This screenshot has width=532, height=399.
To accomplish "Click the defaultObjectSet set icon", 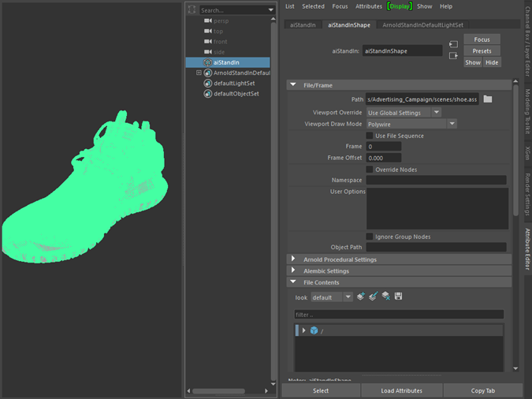I will pyautogui.click(x=207, y=94).
